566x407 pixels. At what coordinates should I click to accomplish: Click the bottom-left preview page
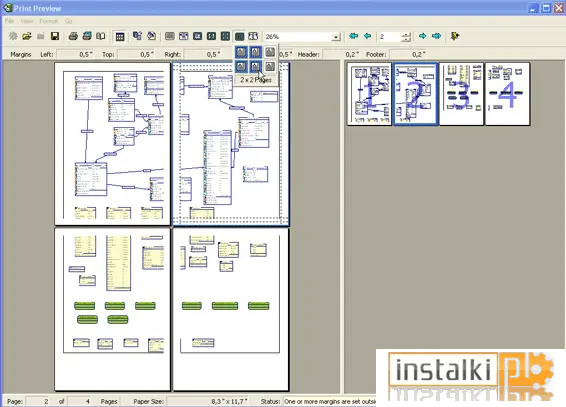coord(112,309)
